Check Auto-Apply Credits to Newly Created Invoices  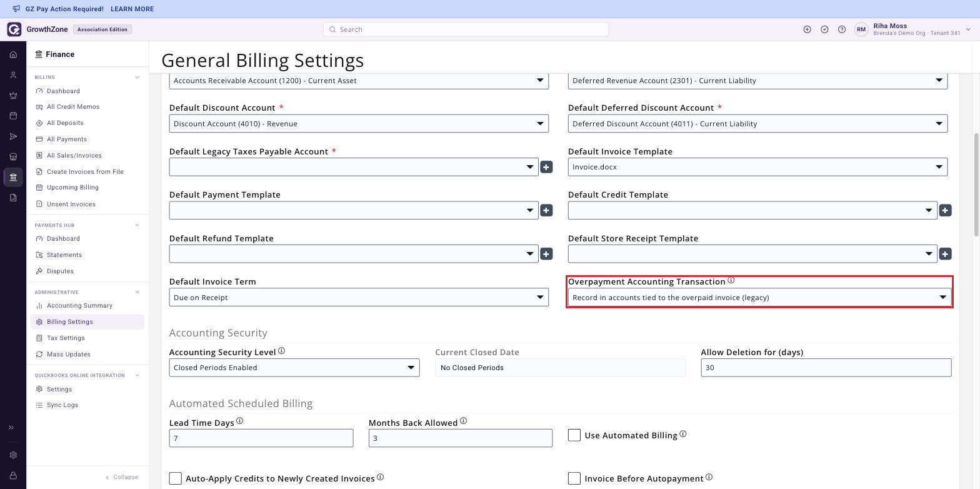coord(176,478)
